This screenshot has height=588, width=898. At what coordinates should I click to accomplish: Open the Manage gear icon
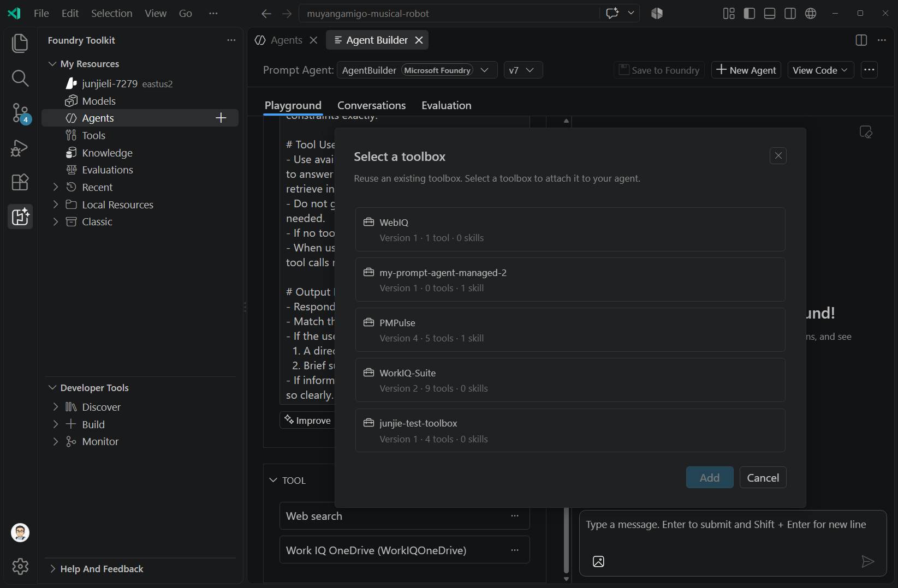[20, 567]
